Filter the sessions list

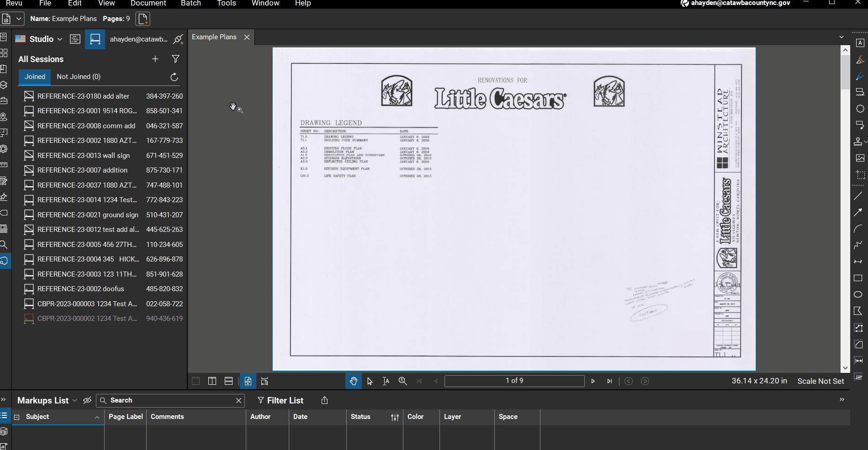[x=175, y=59]
